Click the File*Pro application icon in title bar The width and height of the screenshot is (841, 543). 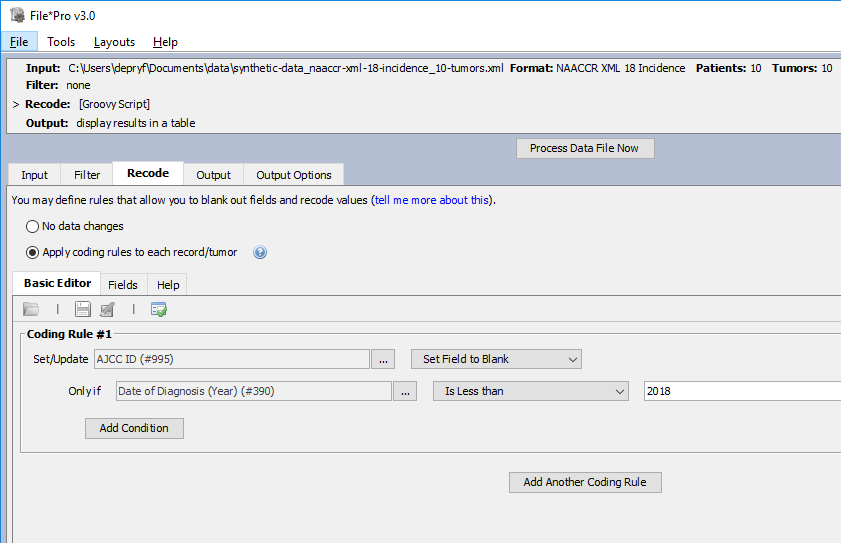pos(16,16)
